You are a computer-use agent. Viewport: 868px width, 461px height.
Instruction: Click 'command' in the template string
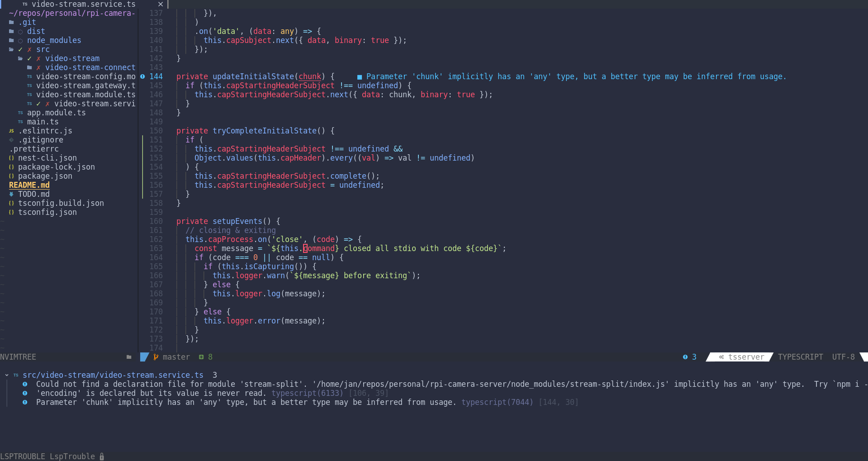click(x=319, y=248)
